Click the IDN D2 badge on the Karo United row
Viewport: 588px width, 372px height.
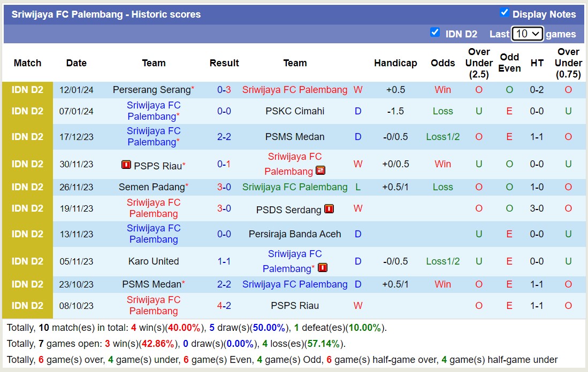[x=27, y=261]
